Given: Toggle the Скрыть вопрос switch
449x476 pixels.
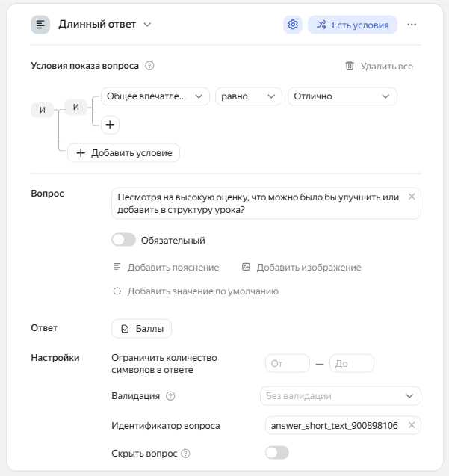Looking at the screenshot, I should 277,453.
